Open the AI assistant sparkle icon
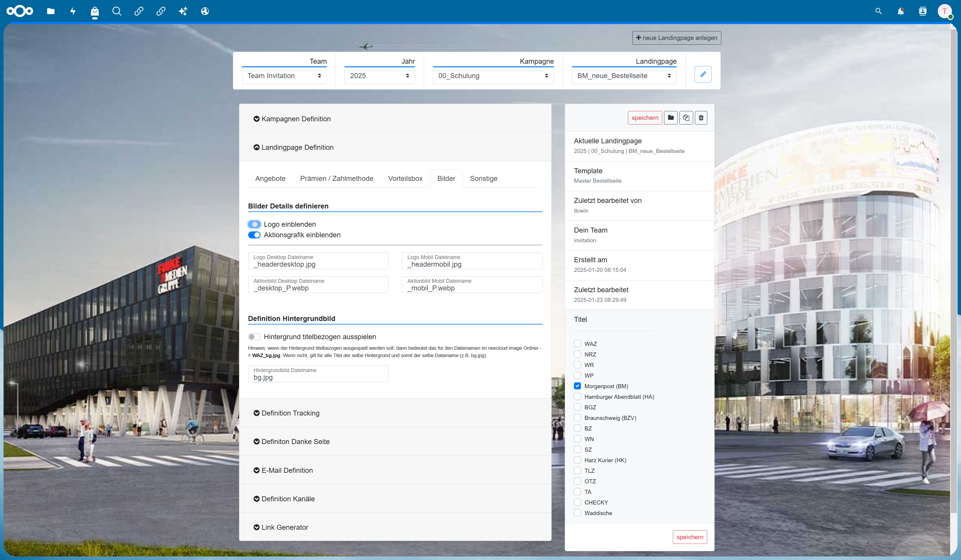Screen dimensions: 961x560 pos(183,11)
